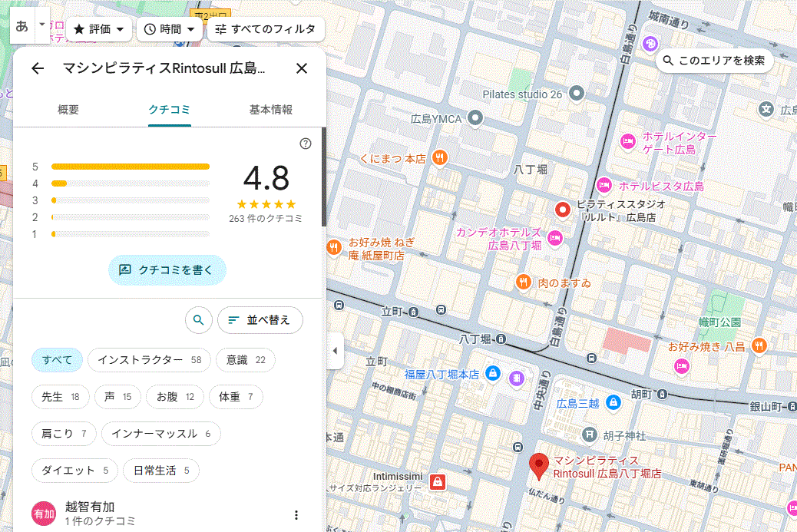Click the 肉のますゐ restaurant marker
The height and width of the screenshot is (532, 797).
click(x=524, y=282)
